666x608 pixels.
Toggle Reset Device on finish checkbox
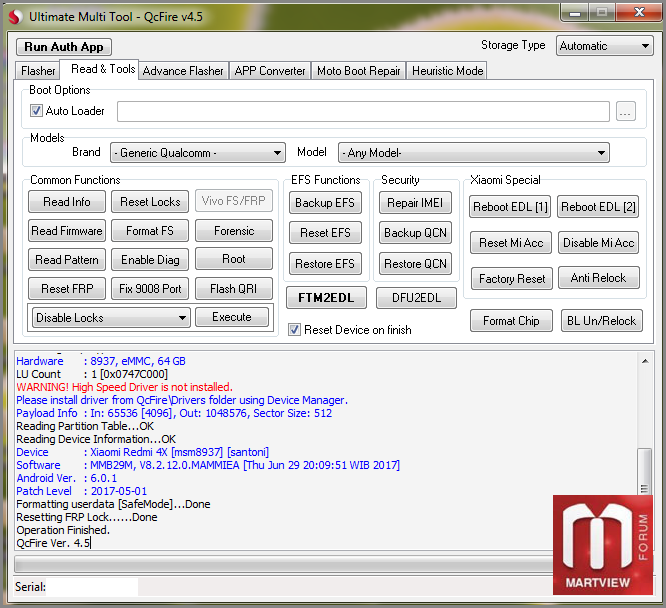pos(294,330)
